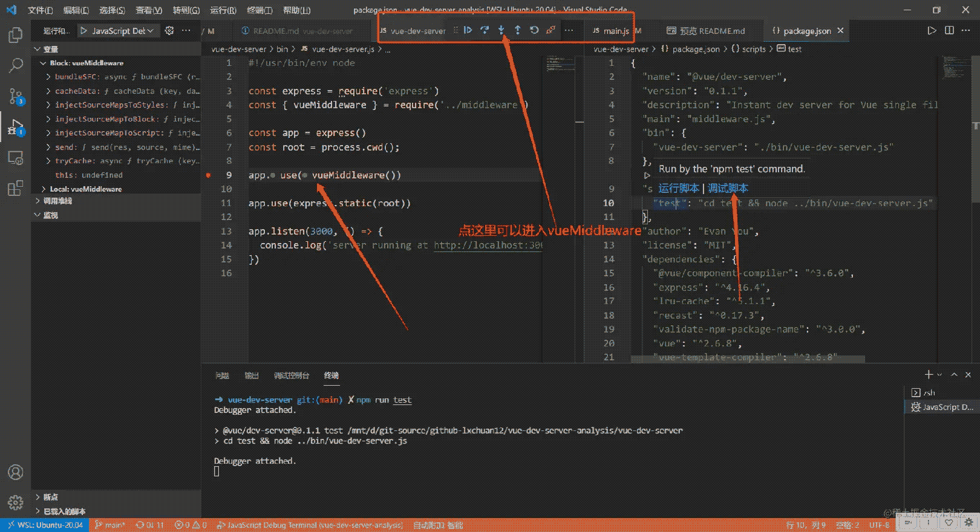Screen dimensions: 980x532
Task: Switch to the README.md vue-dev-server tab
Action: [296, 31]
